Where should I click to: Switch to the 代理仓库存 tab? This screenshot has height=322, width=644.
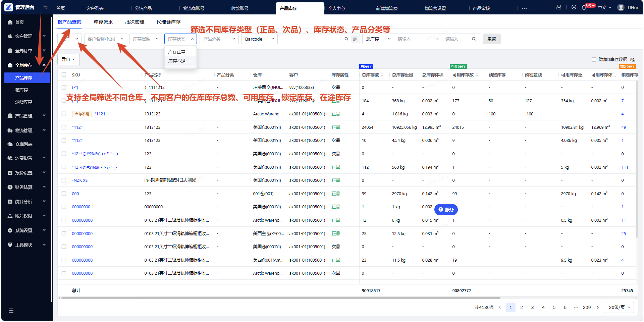(x=168, y=22)
